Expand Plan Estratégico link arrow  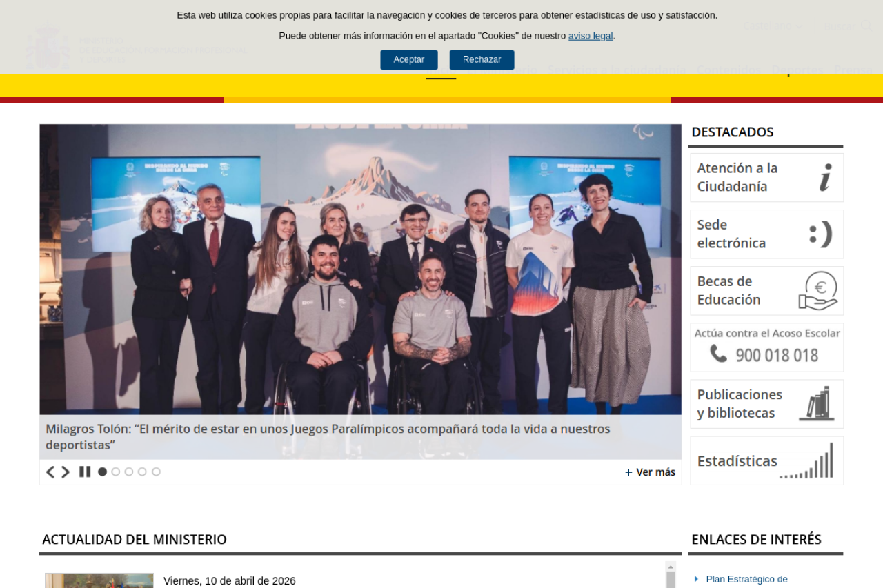(x=696, y=579)
